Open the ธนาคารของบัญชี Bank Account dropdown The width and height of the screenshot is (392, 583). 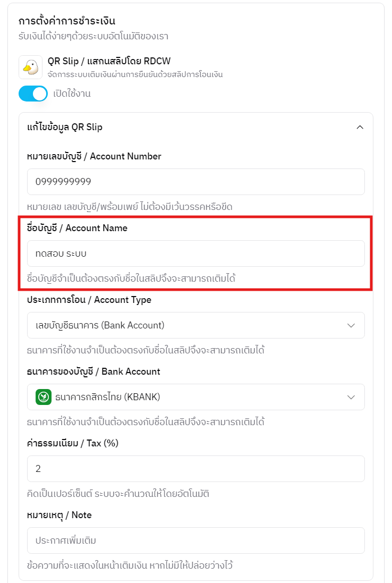tap(196, 397)
